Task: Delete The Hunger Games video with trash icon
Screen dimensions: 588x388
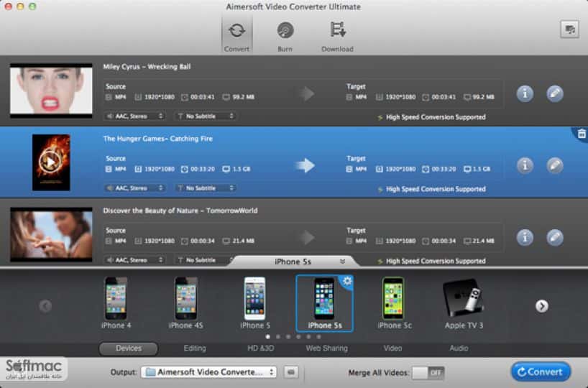Action: pos(582,134)
